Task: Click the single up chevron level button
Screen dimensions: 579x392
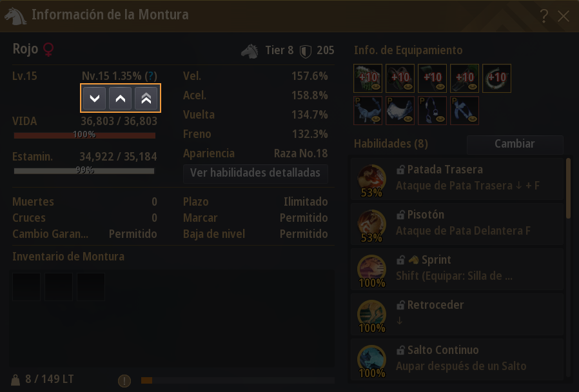Action: (x=121, y=98)
